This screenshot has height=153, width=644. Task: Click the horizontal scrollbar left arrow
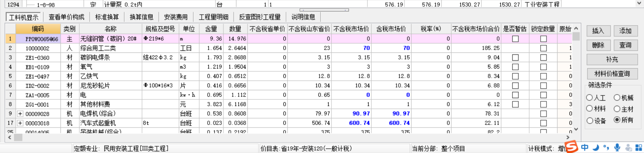9,137
